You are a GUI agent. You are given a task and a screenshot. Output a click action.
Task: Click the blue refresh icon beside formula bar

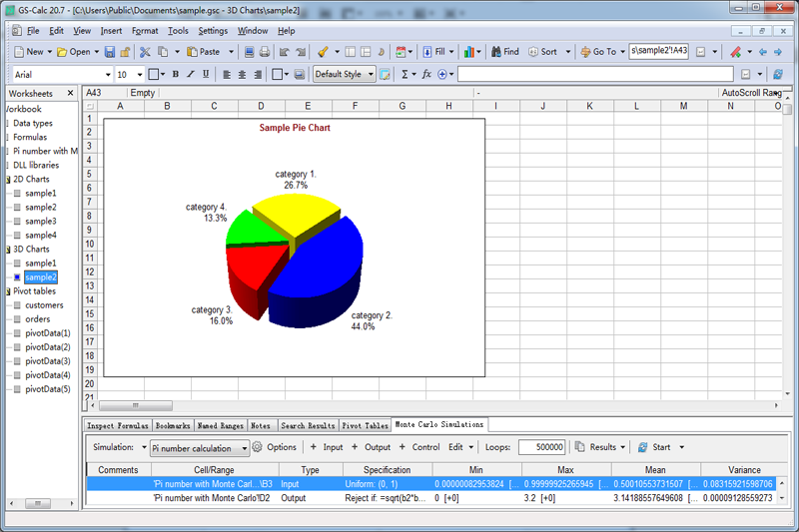778,74
